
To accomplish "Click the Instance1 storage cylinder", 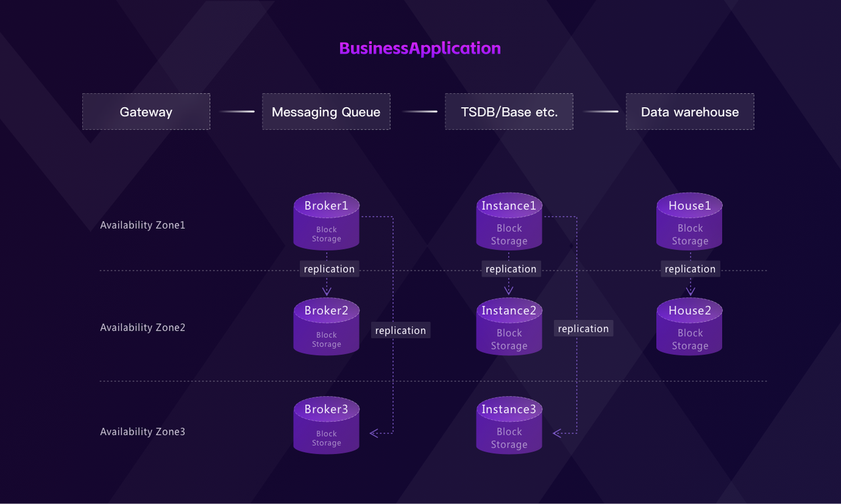I will 509,221.
